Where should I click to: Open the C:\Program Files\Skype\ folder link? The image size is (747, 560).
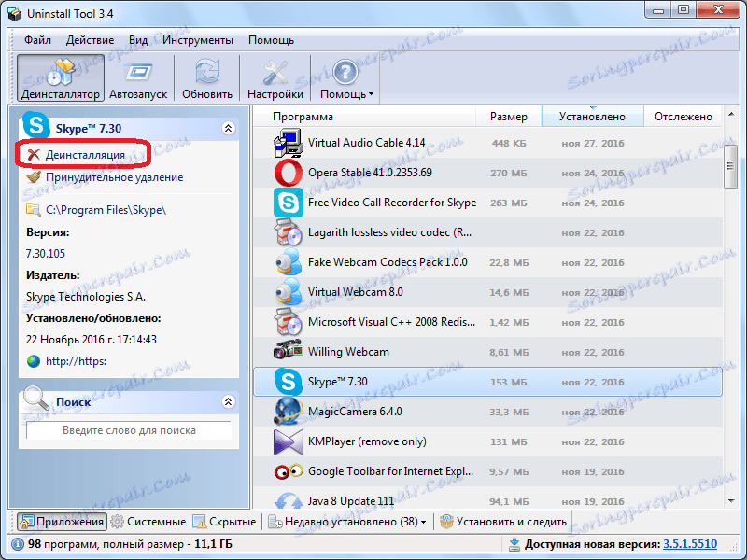tap(106, 209)
